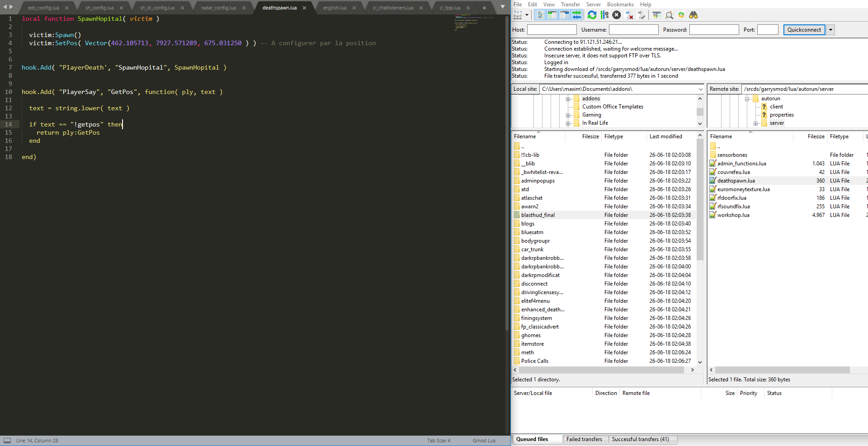Search for files recursively with binoculars icon

click(693, 15)
